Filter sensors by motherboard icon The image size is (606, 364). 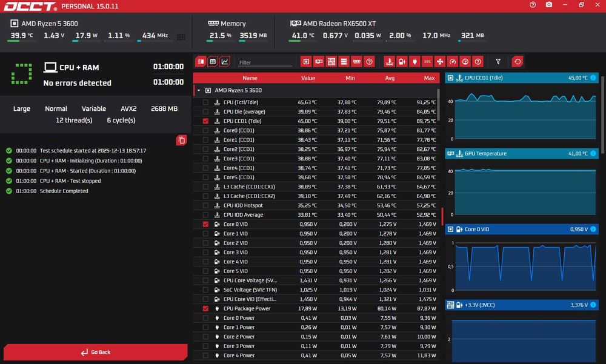[x=331, y=61]
